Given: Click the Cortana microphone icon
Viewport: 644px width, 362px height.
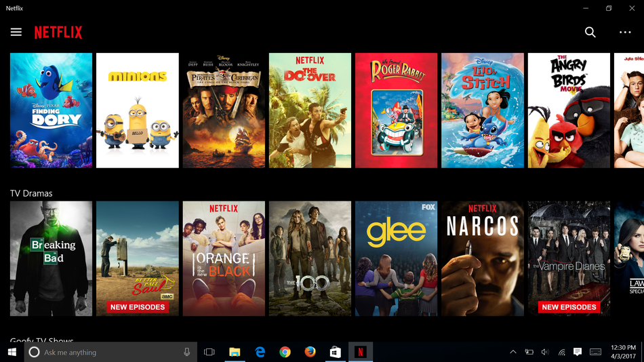Looking at the screenshot, I should coord(187,352).
